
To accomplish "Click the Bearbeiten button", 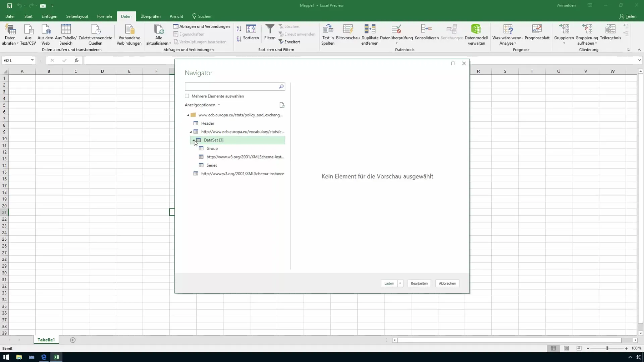I will point(419,283).
